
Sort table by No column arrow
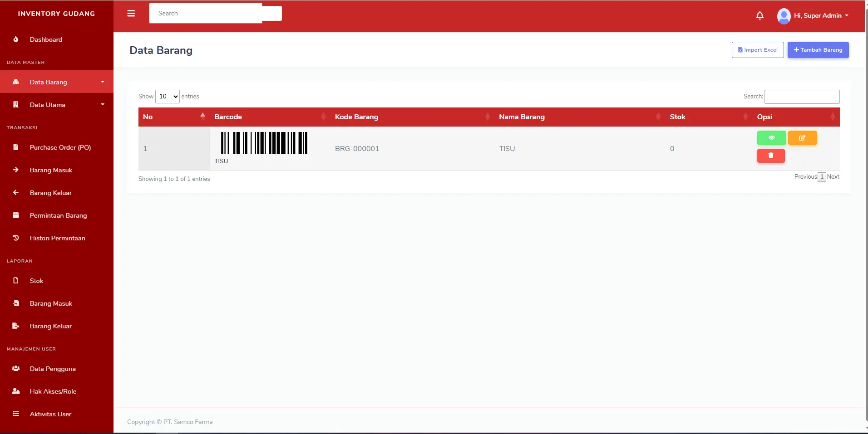[x=202, y=117]
